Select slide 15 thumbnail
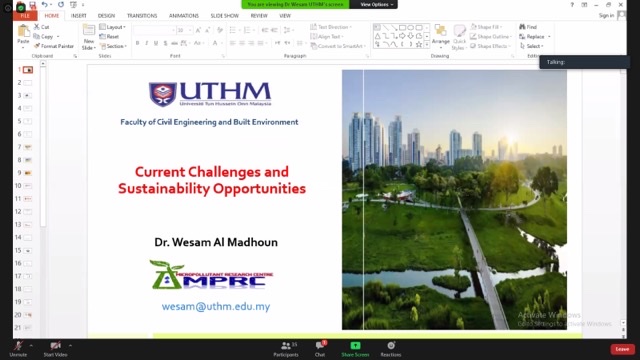Viewport: 640px width, 360px height. click(x=27, y=251)
